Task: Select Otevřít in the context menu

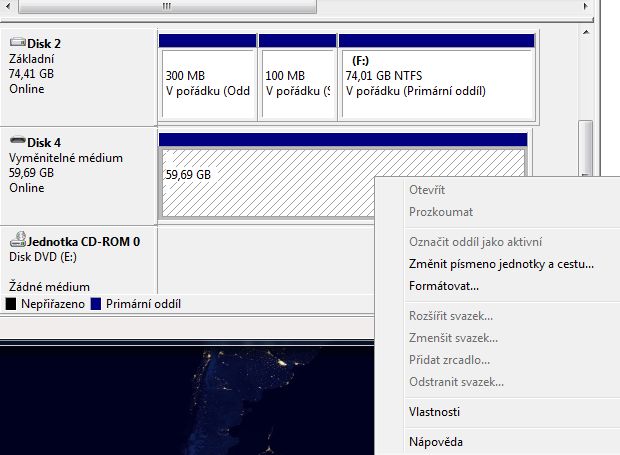Action: point(427,190)
